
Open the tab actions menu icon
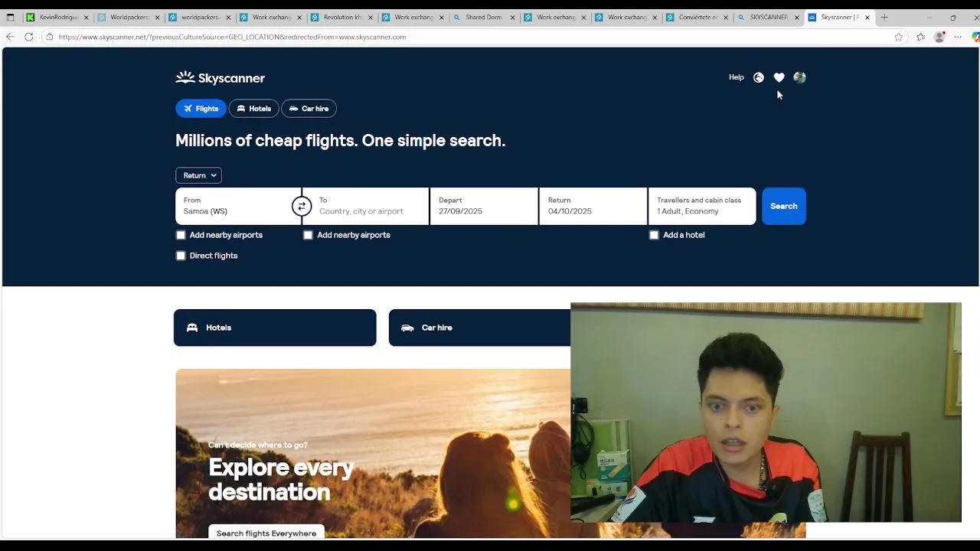coord(10,17)
